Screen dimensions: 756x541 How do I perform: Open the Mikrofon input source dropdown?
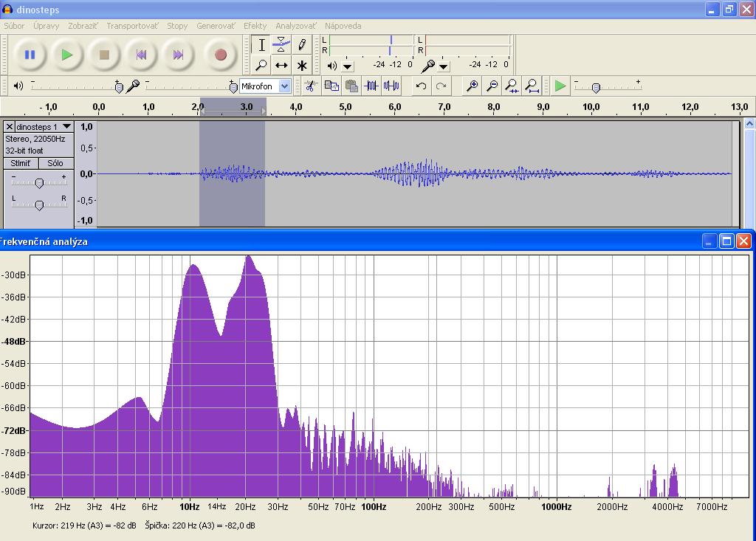(285, 86)
